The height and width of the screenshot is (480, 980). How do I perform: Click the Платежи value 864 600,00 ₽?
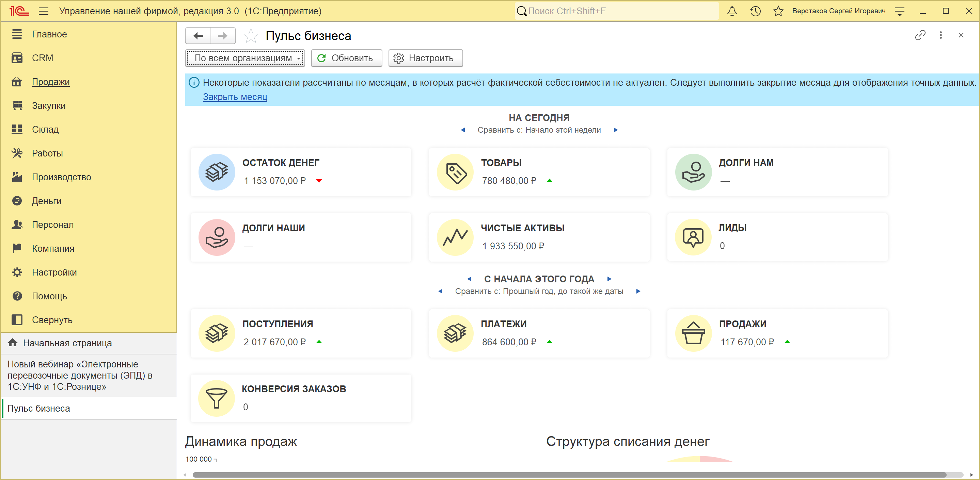509,342
